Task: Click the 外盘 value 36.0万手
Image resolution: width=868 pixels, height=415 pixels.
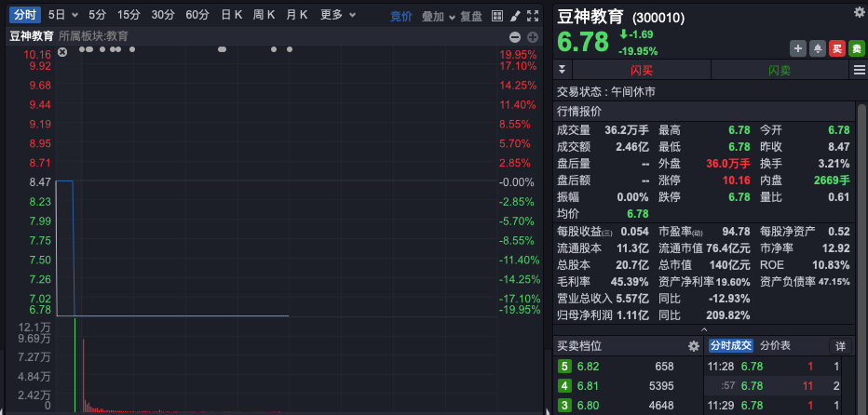Action: 728,164
